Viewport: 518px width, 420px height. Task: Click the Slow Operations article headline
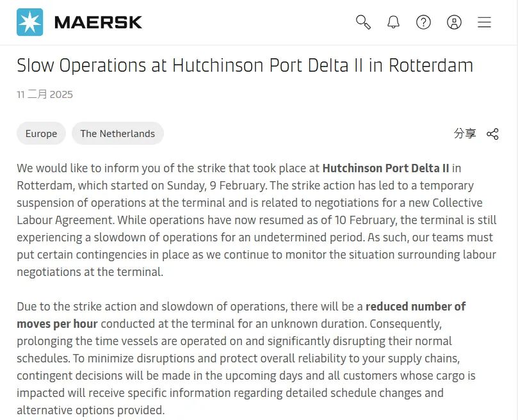point(245,65)
